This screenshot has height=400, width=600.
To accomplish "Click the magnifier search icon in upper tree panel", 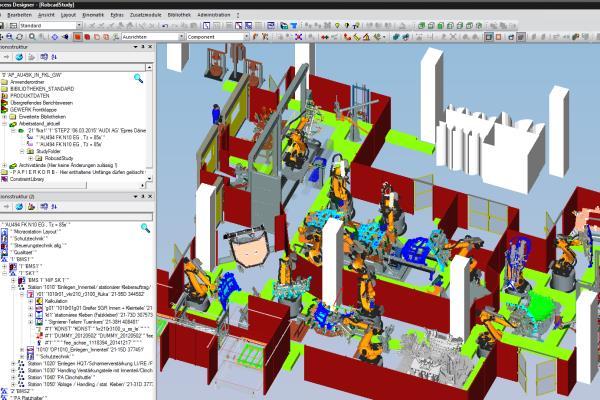I will [x=139, y=78].
